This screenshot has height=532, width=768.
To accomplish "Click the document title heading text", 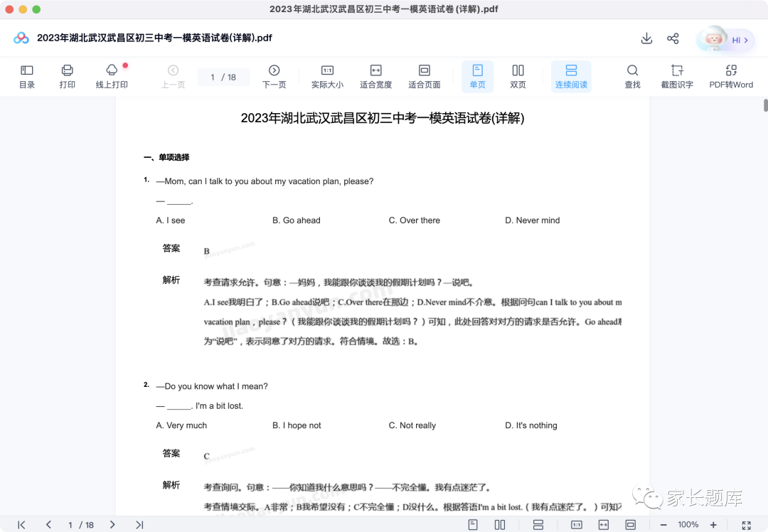I will pos(383,118).
